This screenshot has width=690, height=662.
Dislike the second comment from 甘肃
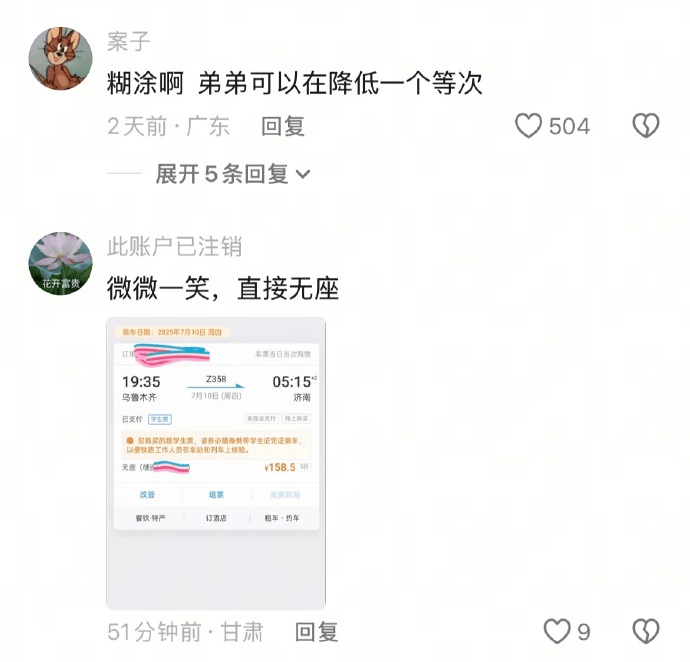(646, 631)
